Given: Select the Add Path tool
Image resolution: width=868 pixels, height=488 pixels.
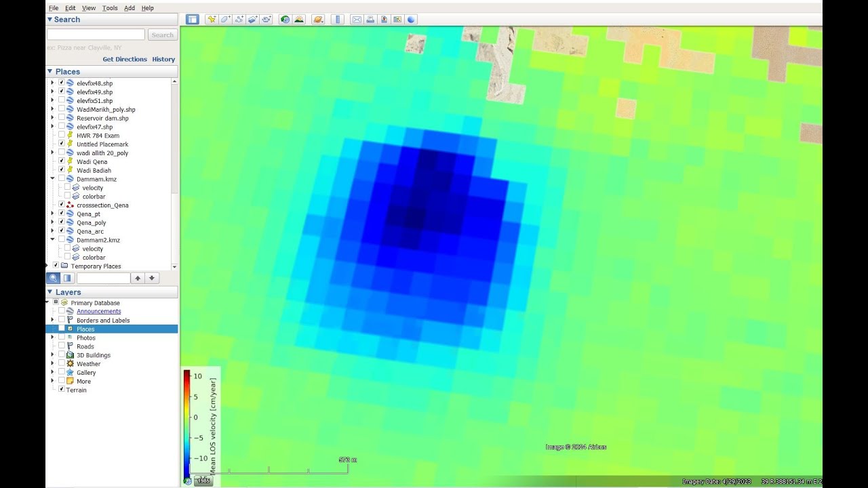Looking at the screenshot, I should tap(239, 20).
